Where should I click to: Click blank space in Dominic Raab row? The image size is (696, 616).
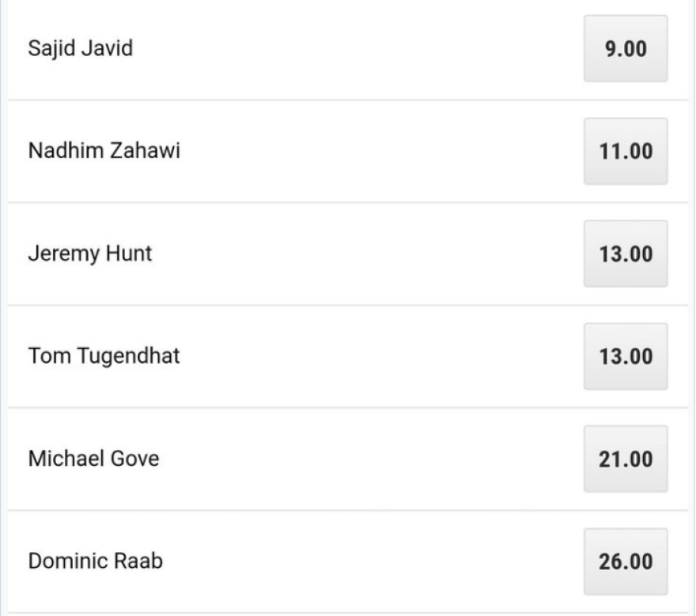point(356,561)
